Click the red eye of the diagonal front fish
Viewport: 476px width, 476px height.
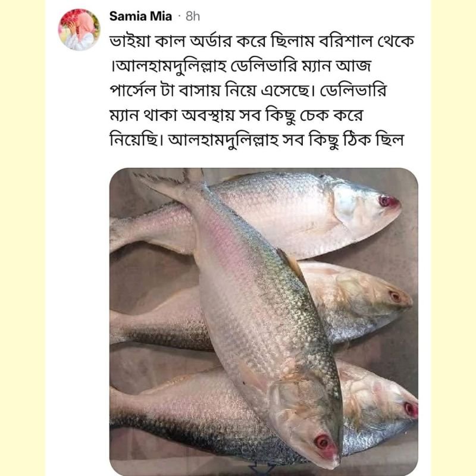coord(322,441)
